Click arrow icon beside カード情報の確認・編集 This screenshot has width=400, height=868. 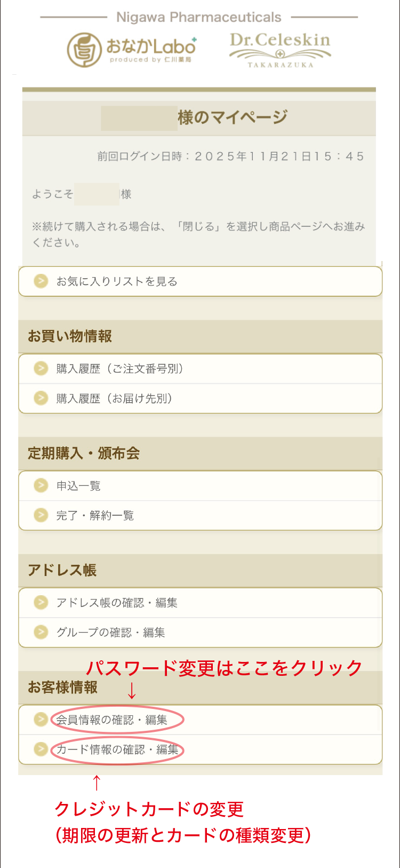[41, 749]
